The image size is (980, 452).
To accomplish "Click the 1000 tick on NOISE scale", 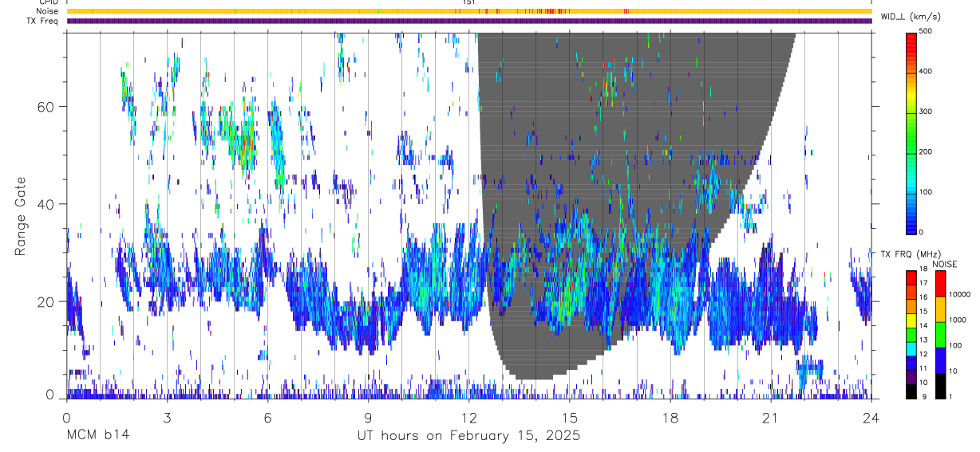I will click(x=958, y=320).
